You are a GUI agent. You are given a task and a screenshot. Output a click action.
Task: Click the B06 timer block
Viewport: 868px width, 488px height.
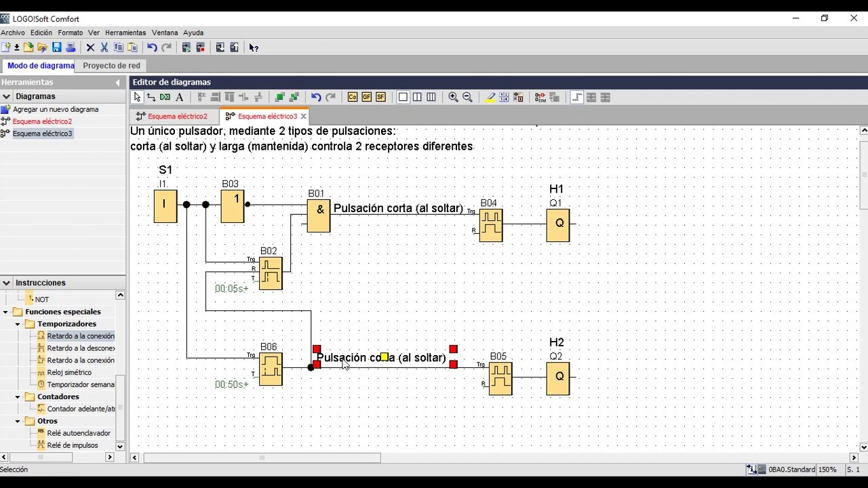(x=270, y=369)
